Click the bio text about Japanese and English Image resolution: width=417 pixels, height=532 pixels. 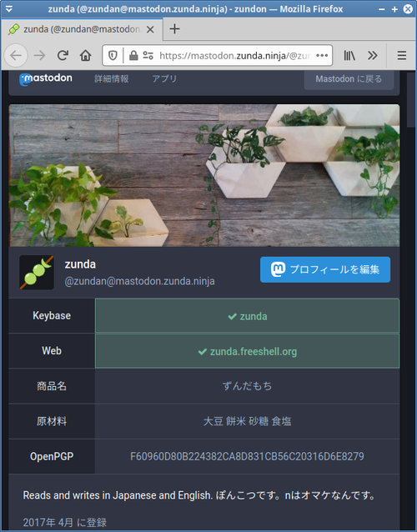tap(199, 495)
